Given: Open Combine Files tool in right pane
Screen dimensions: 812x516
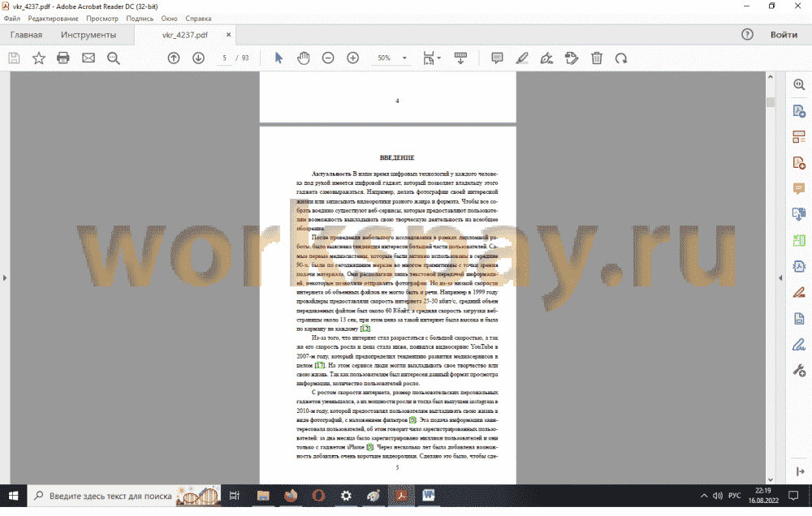Looking at the screenshot, I should 799,214.
